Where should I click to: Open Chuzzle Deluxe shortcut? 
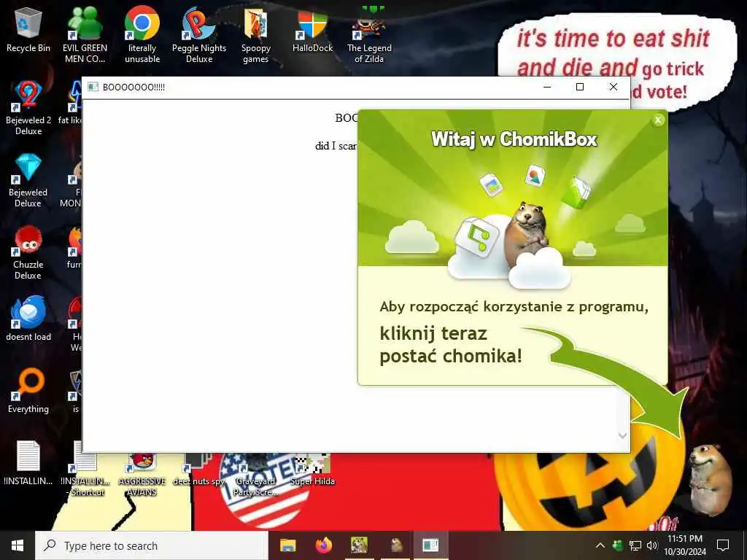pyautogui.click(x=28, y=252)
